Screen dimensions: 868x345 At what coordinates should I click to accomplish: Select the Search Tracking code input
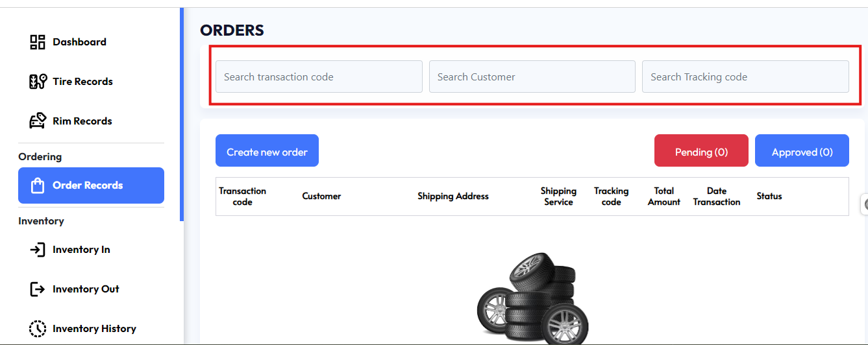(x=745, y=77)
